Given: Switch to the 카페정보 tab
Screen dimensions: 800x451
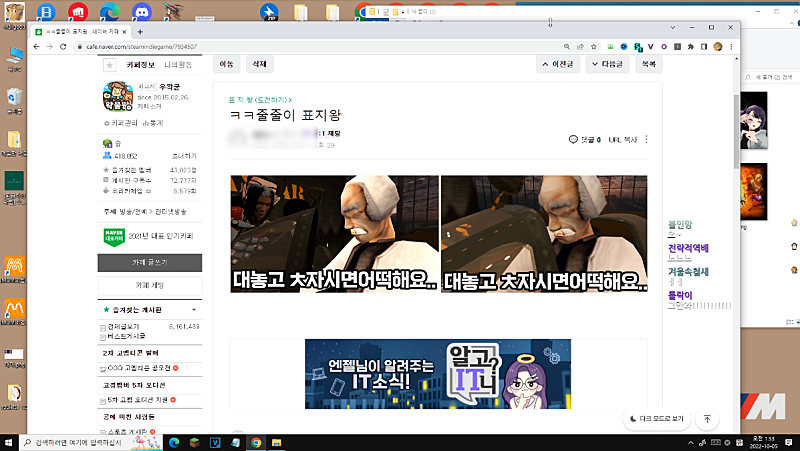Looking at the screenshot, I should click(138, 65).
